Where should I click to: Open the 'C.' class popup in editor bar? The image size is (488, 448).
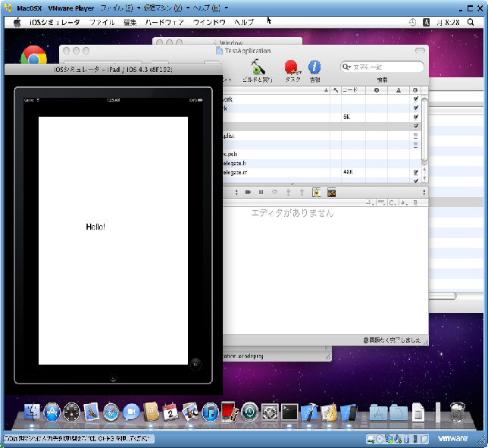coord(393,202)
